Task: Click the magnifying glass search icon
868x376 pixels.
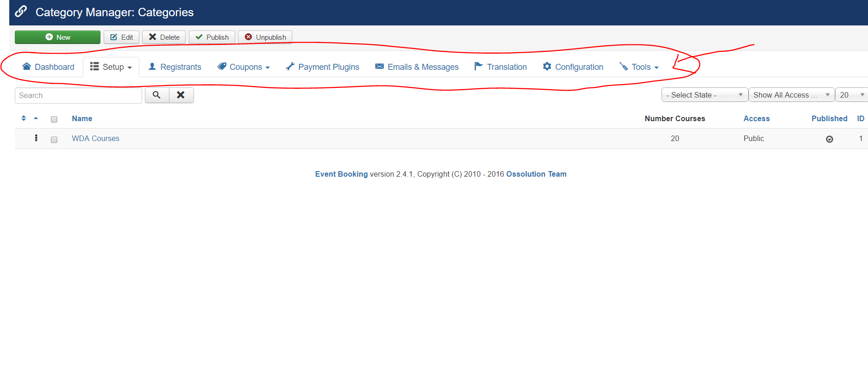Action: [156, 95]
